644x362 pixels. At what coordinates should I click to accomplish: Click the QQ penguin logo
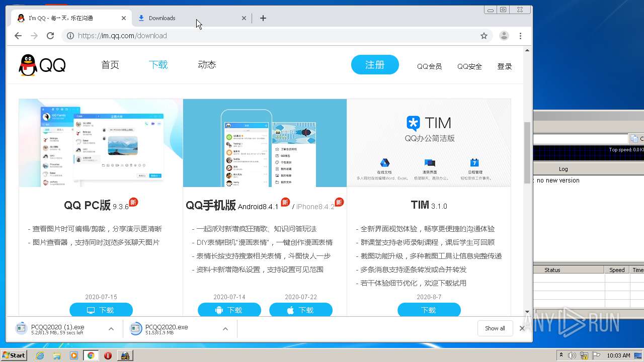point(42,65)
